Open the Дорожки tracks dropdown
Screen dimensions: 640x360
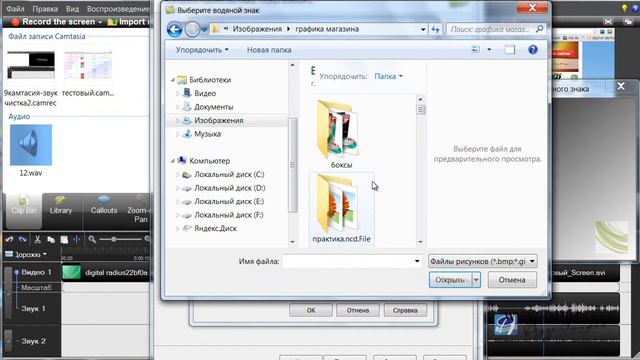(x=27, y=254)
